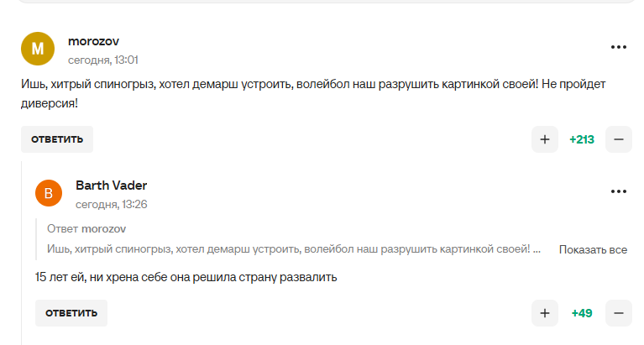
Task: Click Barth Vader's timestamp 13:26
Action: coord(111,204)
